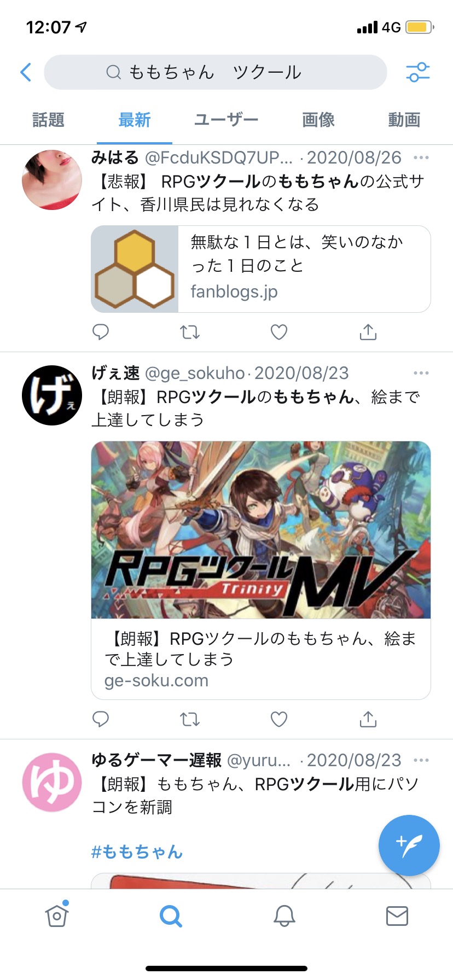Viewport: 453px width, 980px height.
Task: Share みはる's tweet
Action: tap(368, 332)
